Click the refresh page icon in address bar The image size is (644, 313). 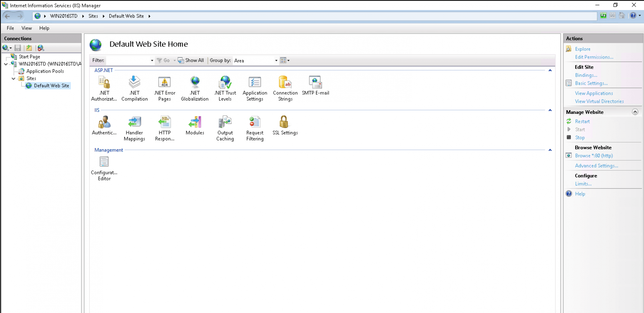pos(603,15)
